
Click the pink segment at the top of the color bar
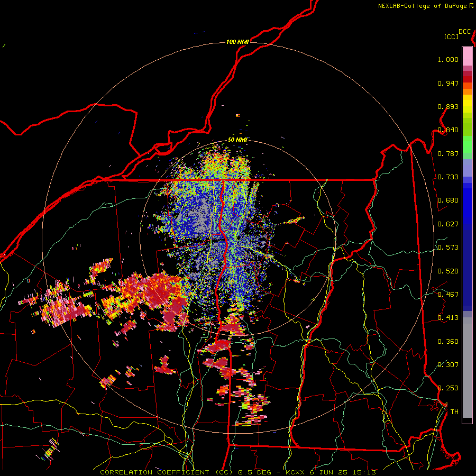point(467,57)
